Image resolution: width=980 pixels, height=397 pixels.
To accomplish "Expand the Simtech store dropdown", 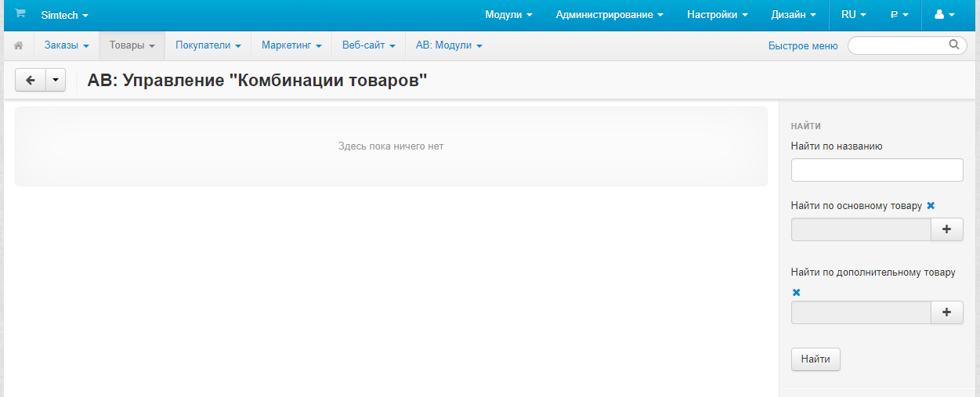I will 64,15.
